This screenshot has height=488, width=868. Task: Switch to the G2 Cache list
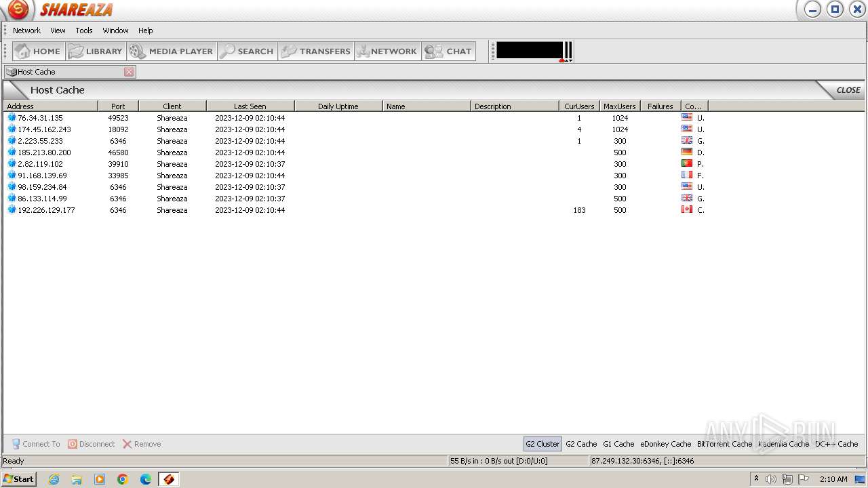[581, 444]
